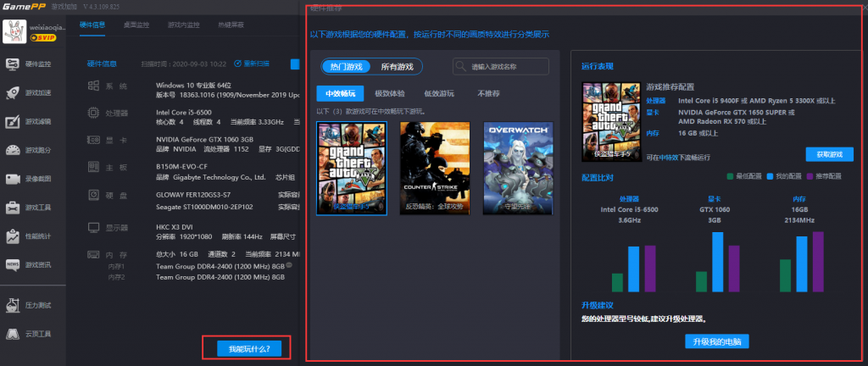
Task: Select the 热键屏蔽 tab
Action: pos(231,25)
